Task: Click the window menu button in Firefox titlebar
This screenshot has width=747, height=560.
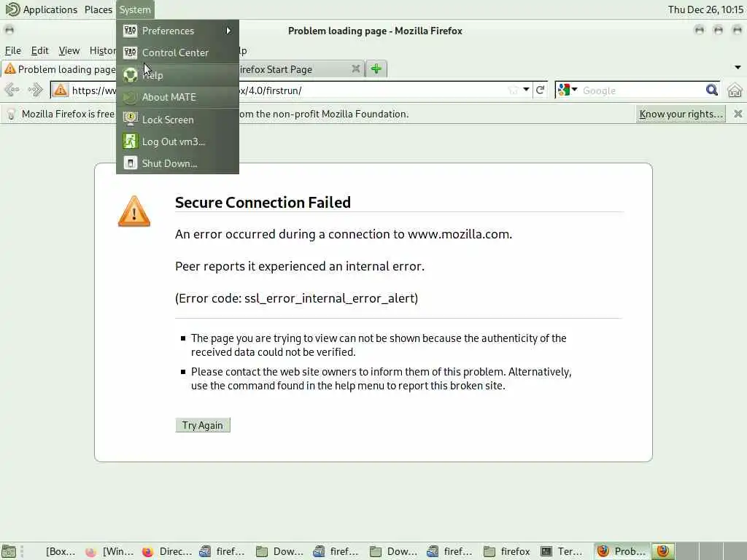Action: (9, 30)
